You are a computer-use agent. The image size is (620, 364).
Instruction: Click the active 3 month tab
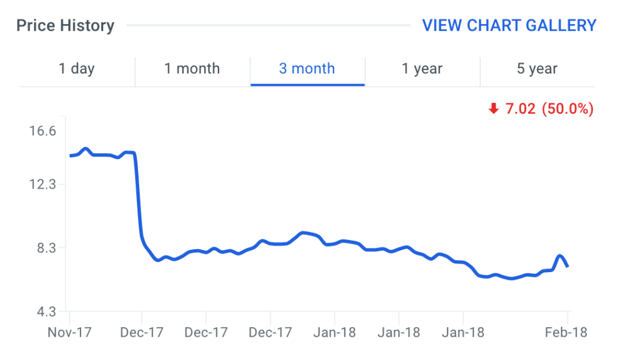coord(307,69)
